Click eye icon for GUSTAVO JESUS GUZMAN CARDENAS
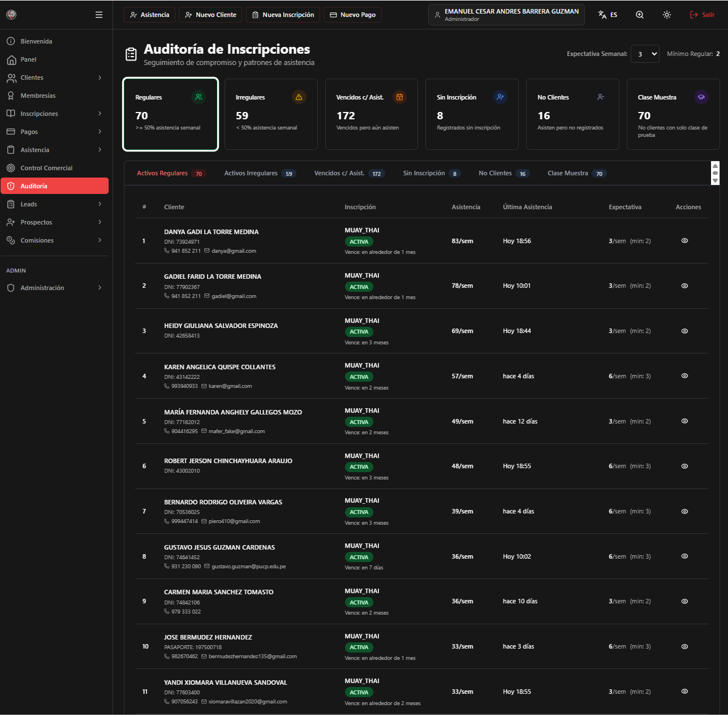 [684, 556]
